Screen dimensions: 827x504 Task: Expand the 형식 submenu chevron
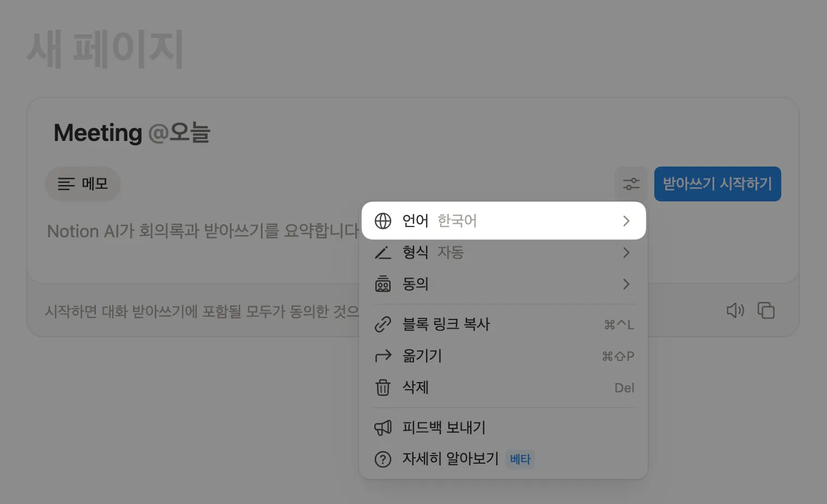(626, 253)
